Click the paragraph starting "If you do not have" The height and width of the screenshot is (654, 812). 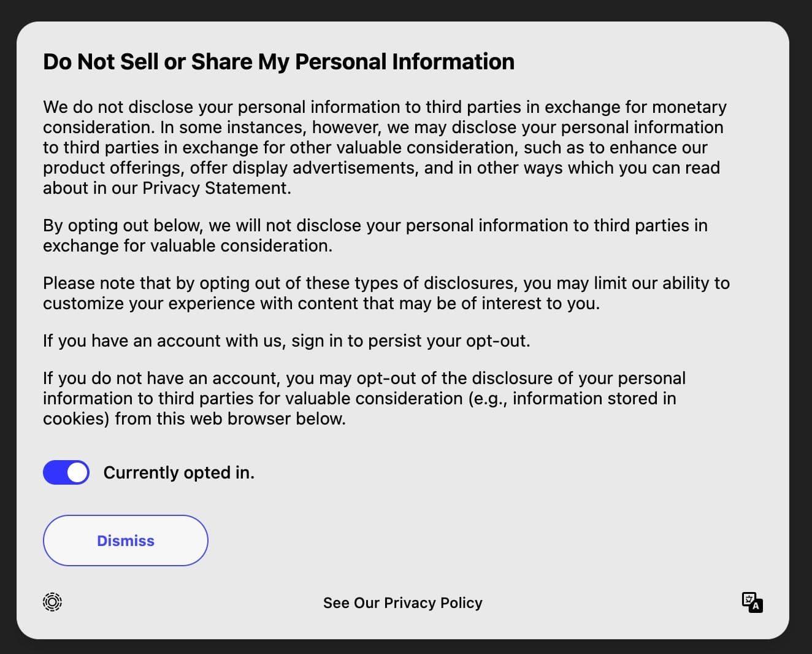364,398
